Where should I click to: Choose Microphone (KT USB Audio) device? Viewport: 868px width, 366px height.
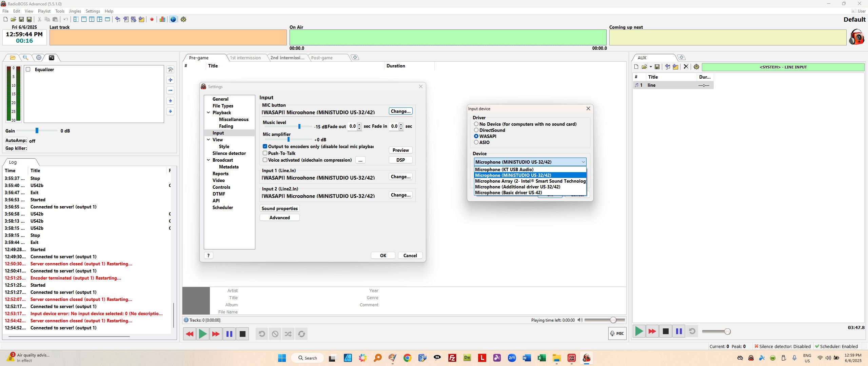tap(530, 169)
